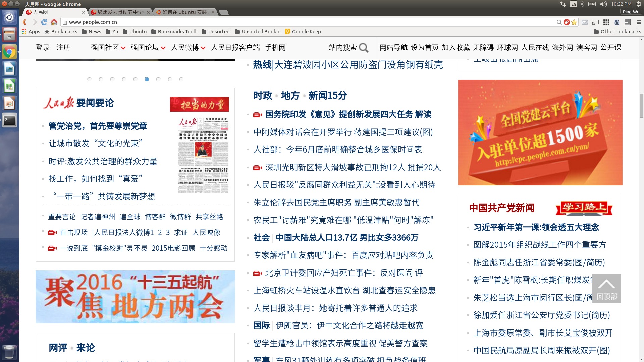Screen dimensions: 644x362
Task: Toggle the bookmark star for this page
Action: pyautogui.click(x=574, y=22)
